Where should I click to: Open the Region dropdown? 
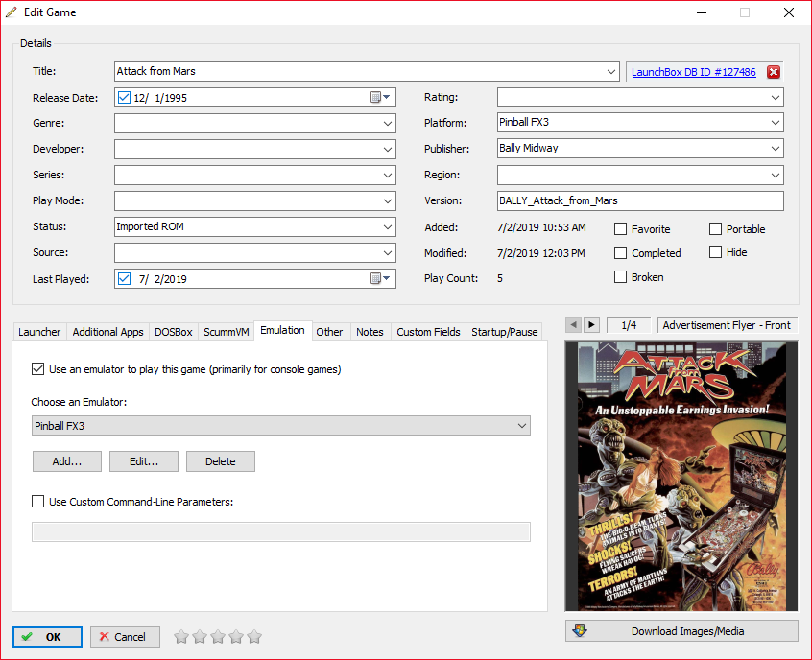776,175
